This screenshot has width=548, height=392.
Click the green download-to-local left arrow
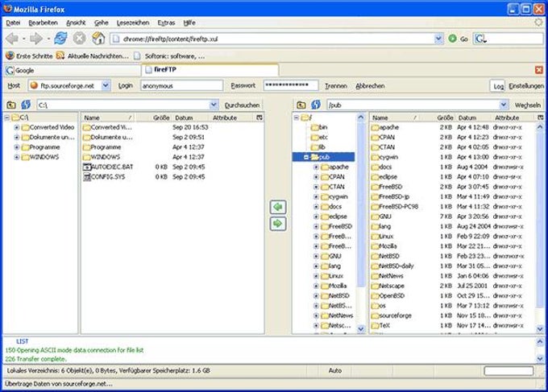pyautogui.click(x=278, y=207)
